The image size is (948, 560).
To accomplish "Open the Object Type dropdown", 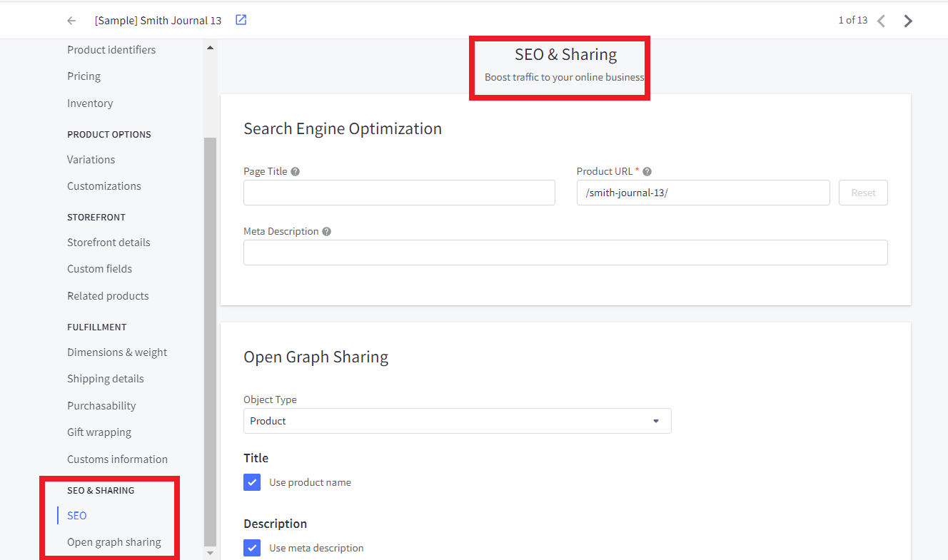I will click(458, 421).
